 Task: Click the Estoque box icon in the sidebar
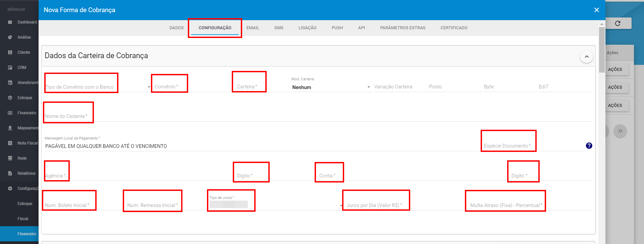[10, 98]
